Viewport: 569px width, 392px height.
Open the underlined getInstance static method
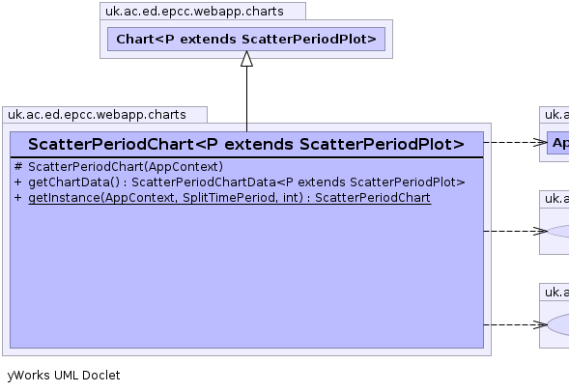pyautogui.click(x=229, y=198)
